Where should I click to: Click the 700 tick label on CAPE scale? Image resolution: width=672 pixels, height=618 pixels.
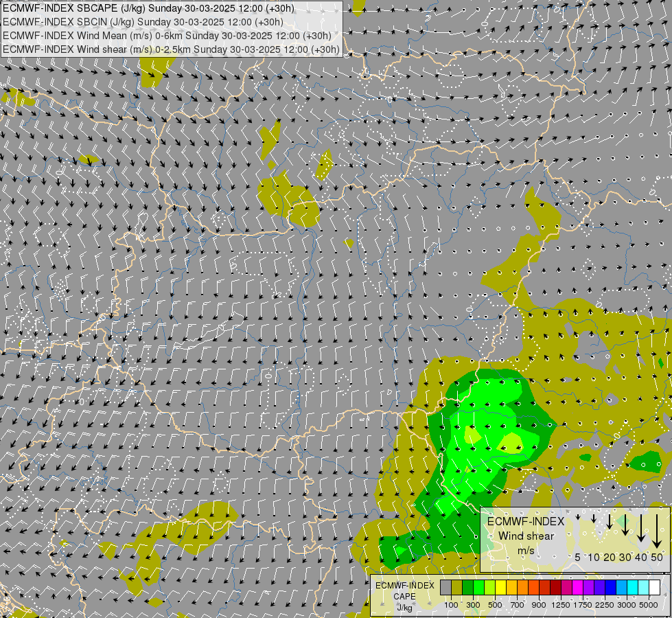click(x=518, y=605)
